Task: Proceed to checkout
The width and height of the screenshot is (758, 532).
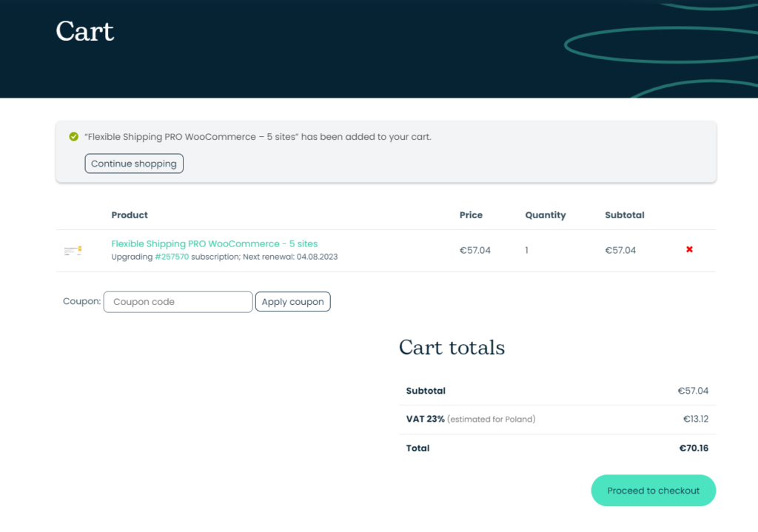Action: click(653, 491)
